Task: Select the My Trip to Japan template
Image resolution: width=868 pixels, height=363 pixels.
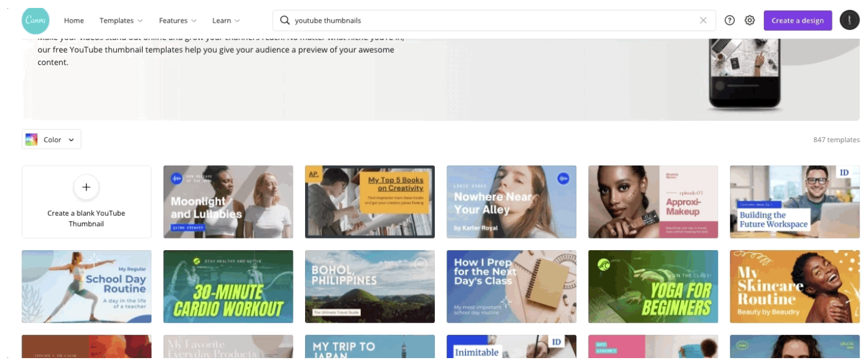Action: [x=370, y=346]
